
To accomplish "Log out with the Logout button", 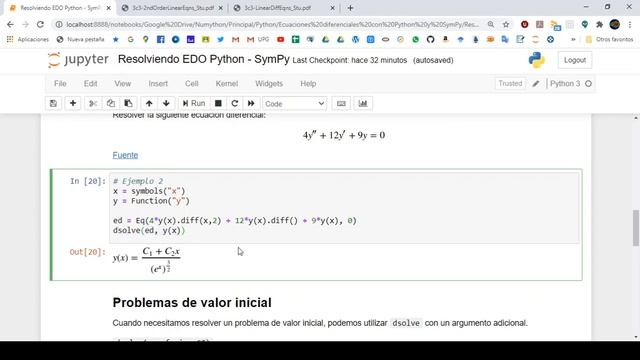I will pos(575,60).
